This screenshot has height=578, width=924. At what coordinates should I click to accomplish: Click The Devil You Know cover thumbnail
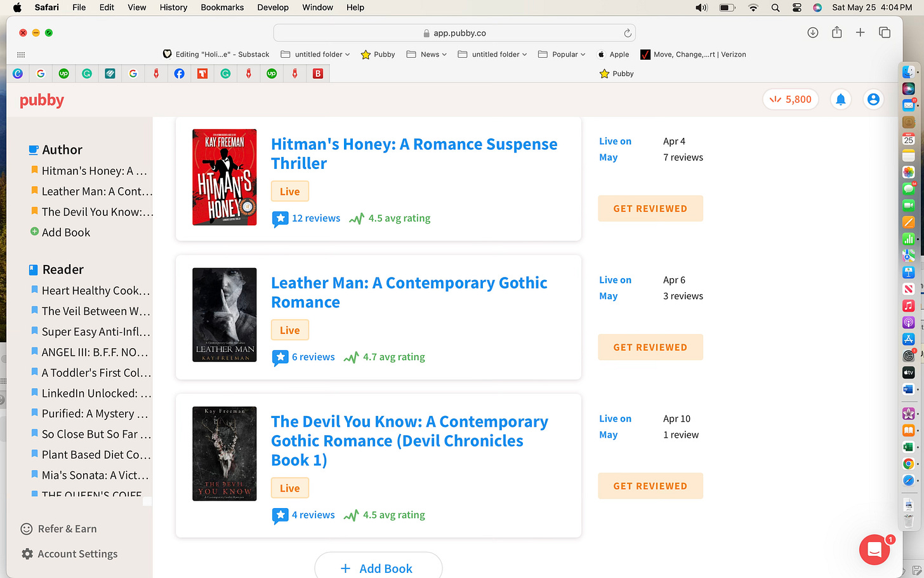point(225,454)
